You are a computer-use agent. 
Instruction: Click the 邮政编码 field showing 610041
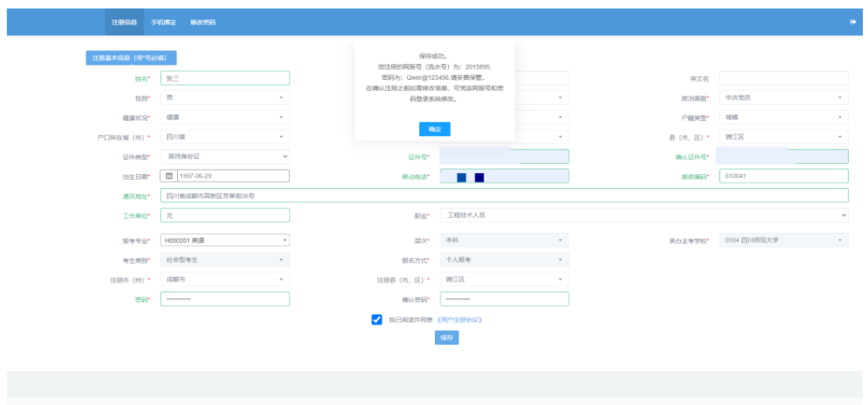(783, 176)
